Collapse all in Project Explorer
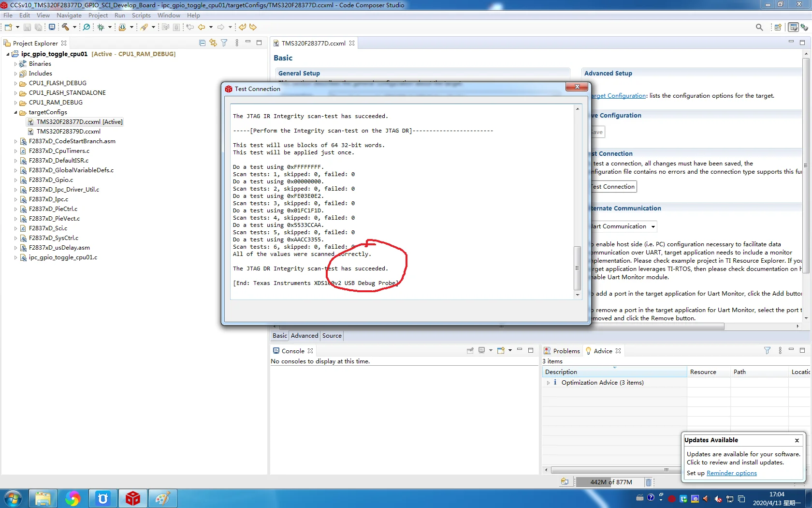The height and width of the screenshot is (508, 812). coord(202,43)
